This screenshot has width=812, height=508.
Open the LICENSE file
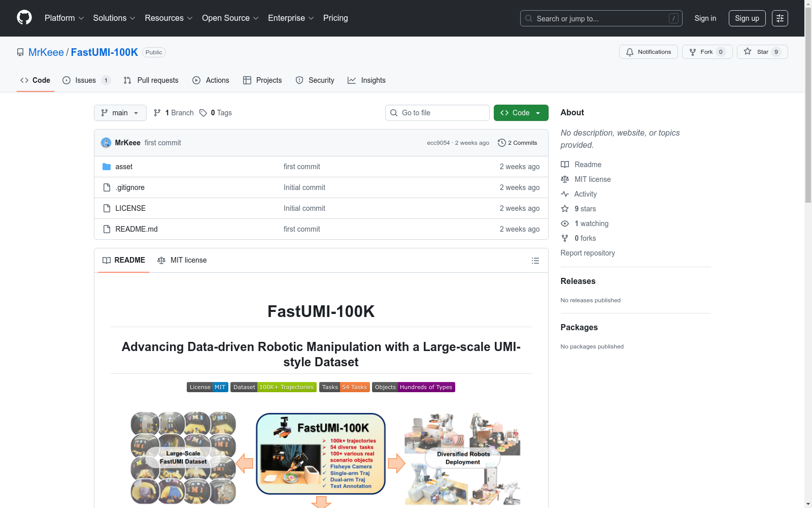130,208
